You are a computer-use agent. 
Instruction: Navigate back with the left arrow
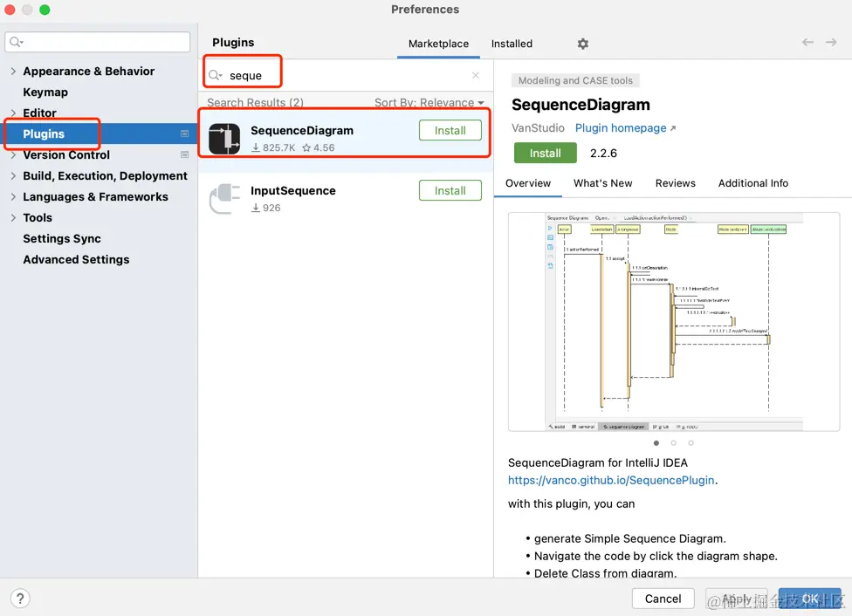[x=807, y=42]
